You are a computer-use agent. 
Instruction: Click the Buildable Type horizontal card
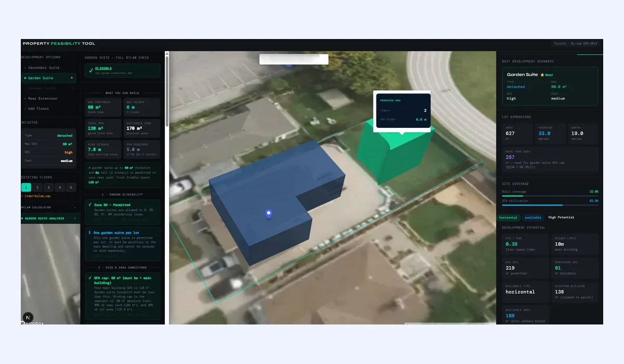pyautogui.click(x=525, y=292)
